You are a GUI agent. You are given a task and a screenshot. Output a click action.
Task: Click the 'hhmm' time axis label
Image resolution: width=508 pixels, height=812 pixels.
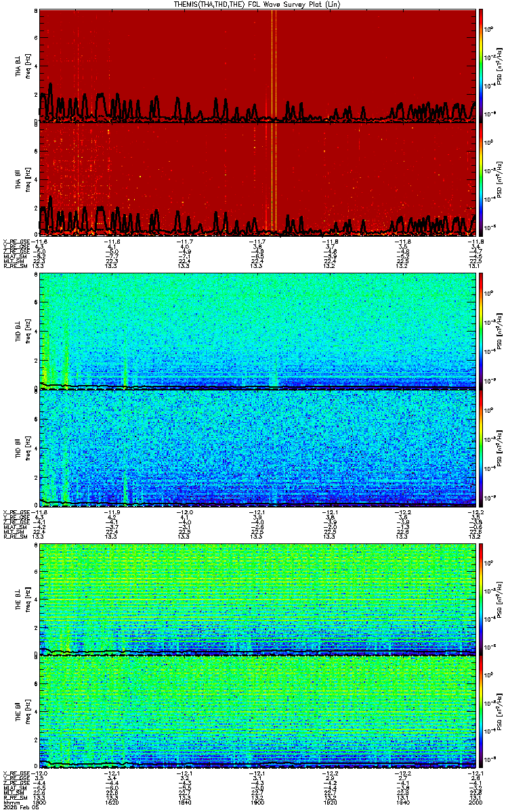tap(10, 803)
